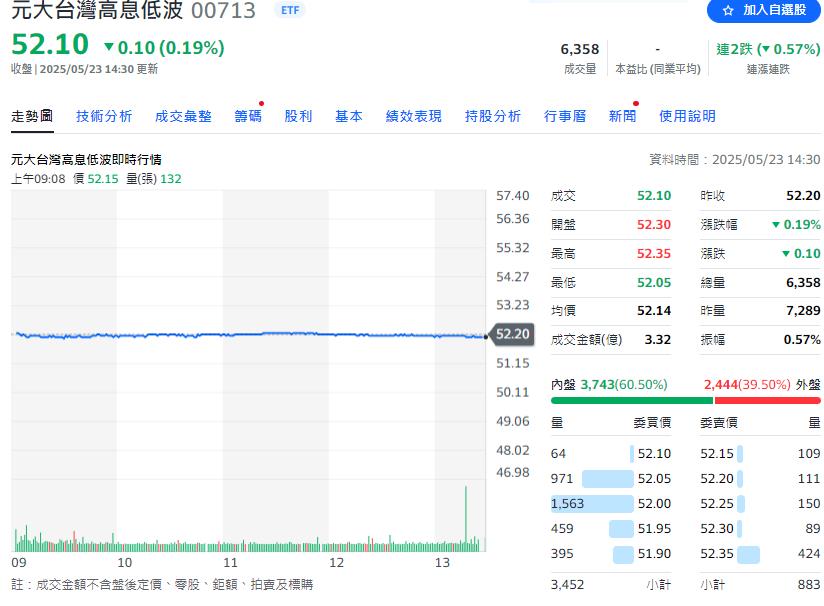Screen dimensions: 824x606
Task: Click the ETF badge next to 00713
Action: point(290,10)
